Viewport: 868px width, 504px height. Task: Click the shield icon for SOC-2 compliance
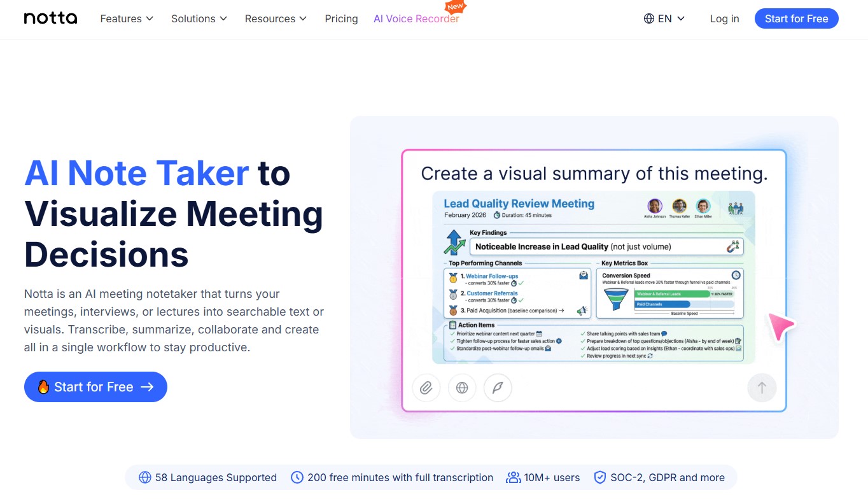click(x=599, y=477)
